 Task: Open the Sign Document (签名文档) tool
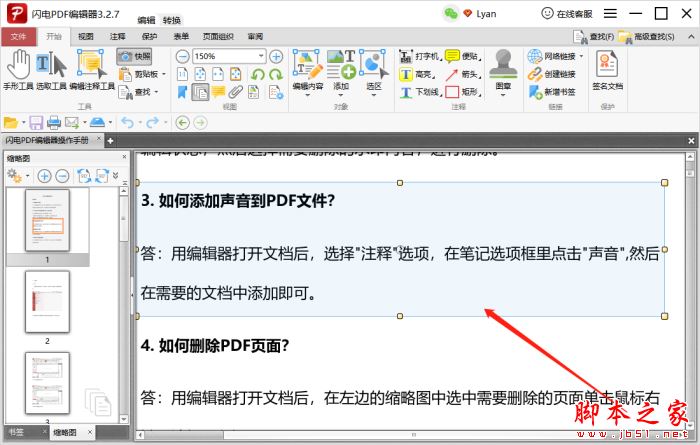(607, 70)
